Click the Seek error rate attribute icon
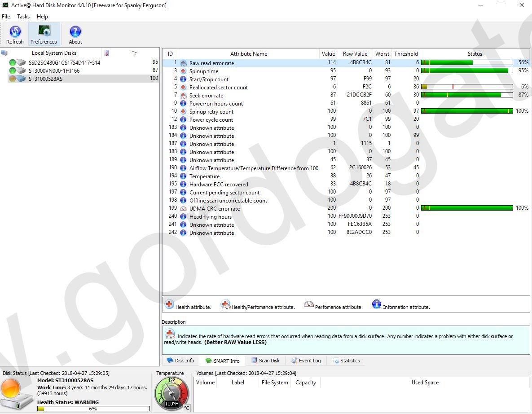Screen dimensions: 532x414 pyautogui.click(x=183, y=96)
